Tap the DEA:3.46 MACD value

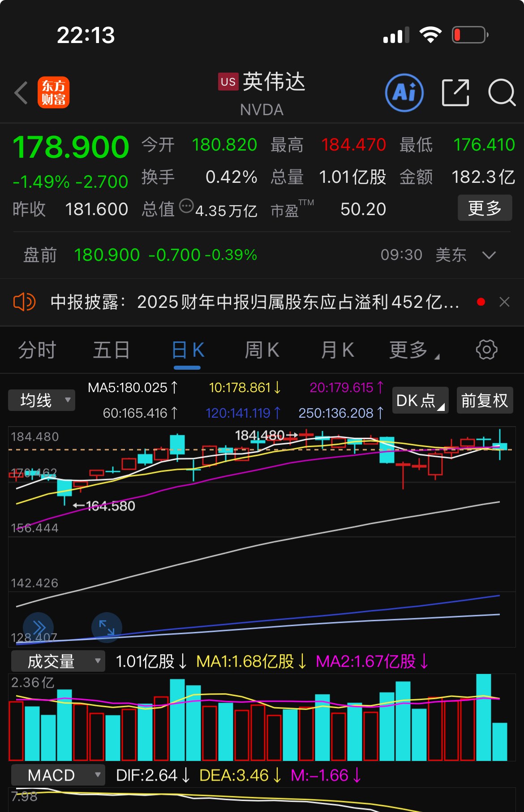point(241,775)
